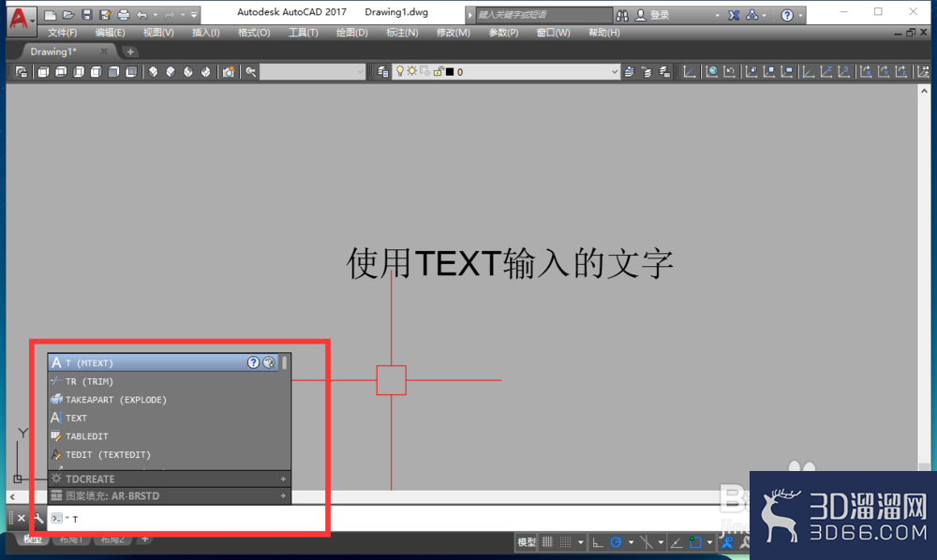This screenshot has width=937, height=560.
Task: Open the 插入(I) menu
Action: 205,33
